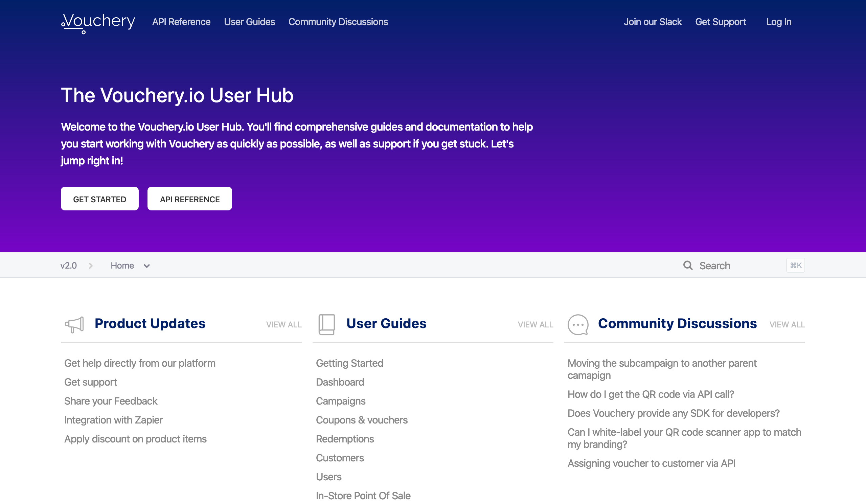This screenshot has width=866, height=504.
Task: Open the Users guide
Action: (x=328, y=477)
